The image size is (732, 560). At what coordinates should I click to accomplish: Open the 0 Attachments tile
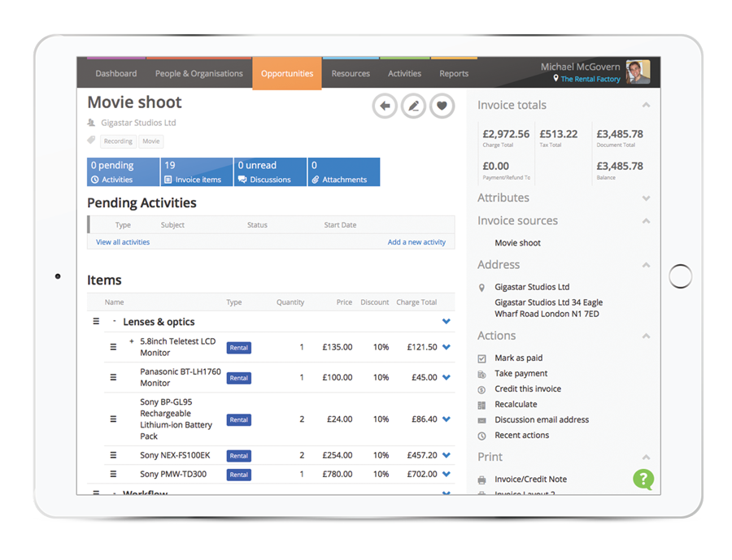344,171
